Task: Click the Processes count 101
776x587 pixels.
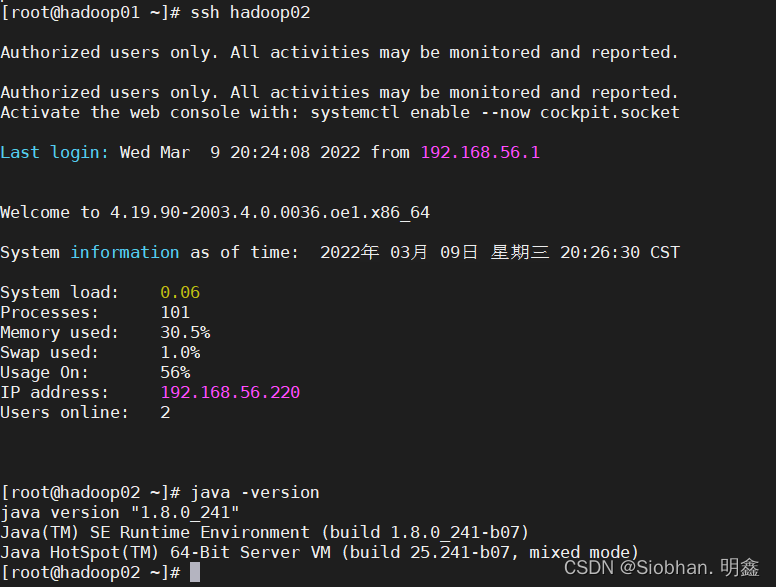Action: click(175, 312)
